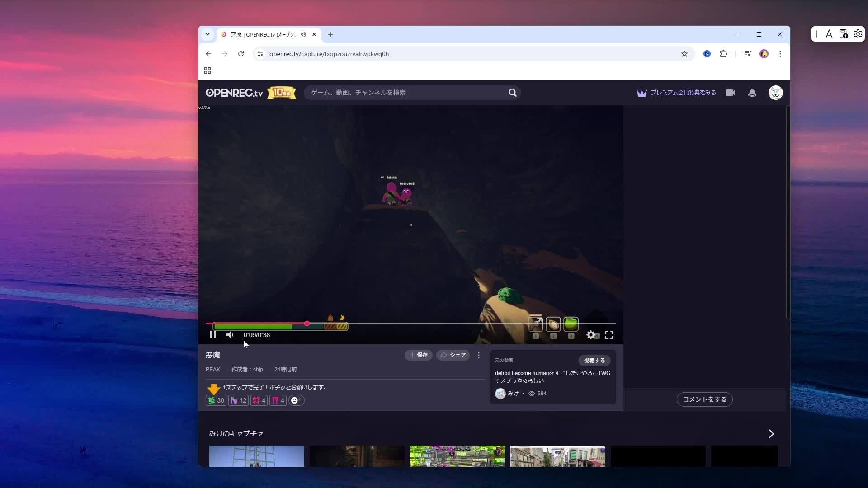
Task: Pause the video playback
Action: (213, 335)
